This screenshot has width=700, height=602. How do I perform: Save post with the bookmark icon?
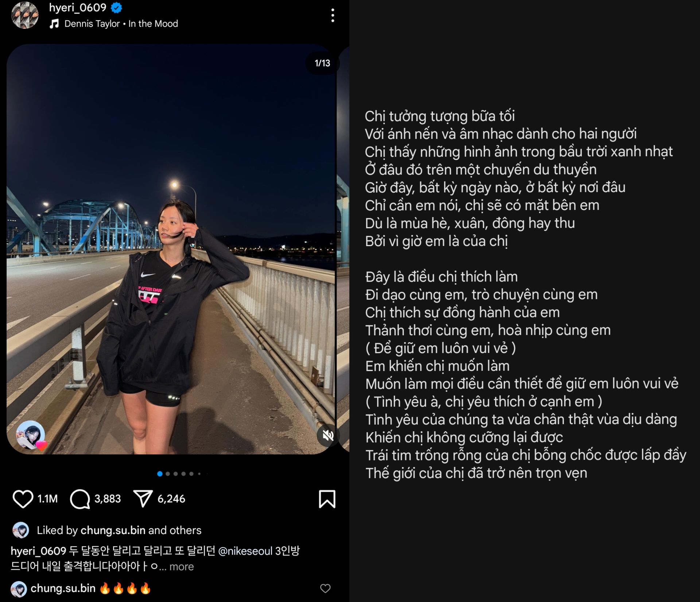tap(327, 499)
